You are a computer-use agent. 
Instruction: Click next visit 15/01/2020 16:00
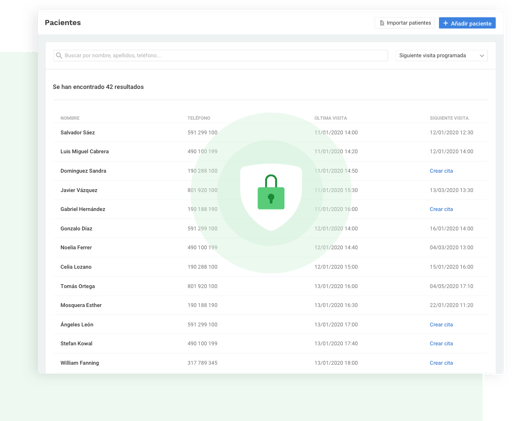pos(451,267)
